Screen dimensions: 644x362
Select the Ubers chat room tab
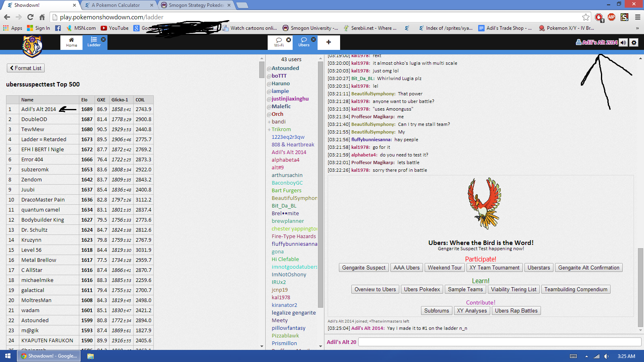point(304,42)
